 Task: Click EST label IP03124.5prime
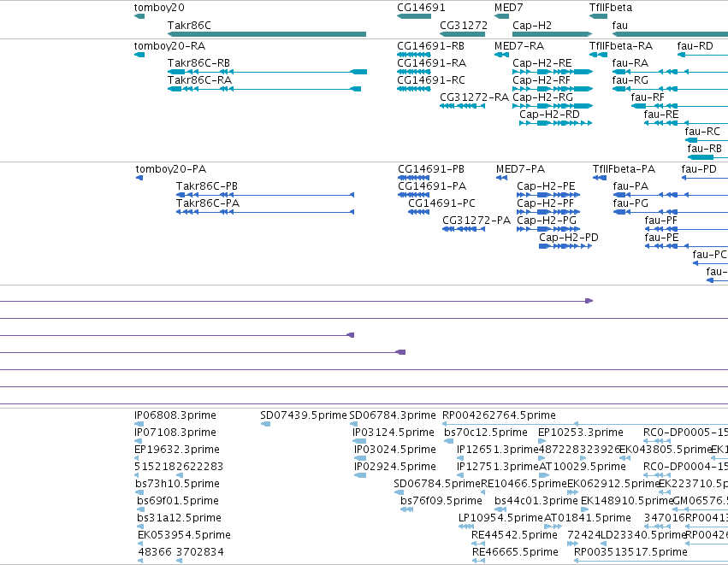pyautogui.click(x=394, y=433)
